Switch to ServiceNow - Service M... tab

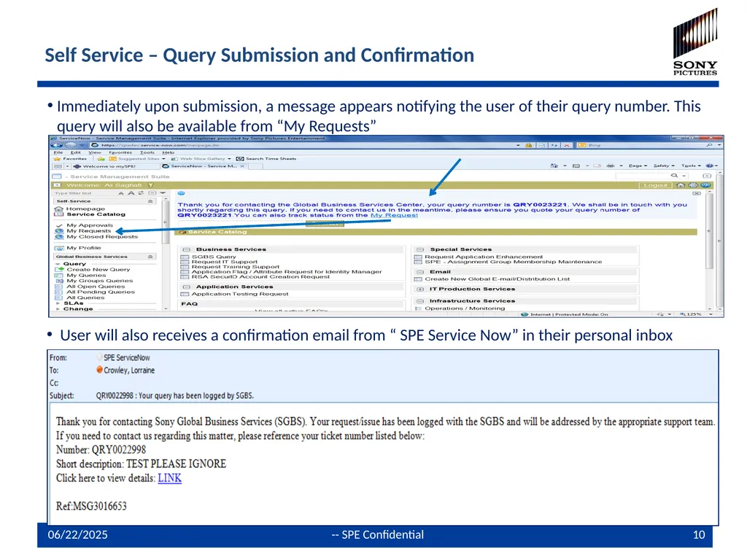pos(204,166)
